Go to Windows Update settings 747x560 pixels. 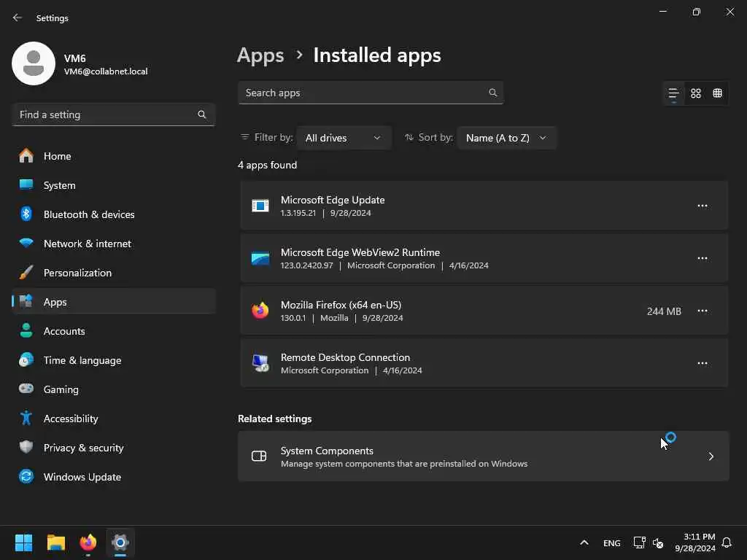pyautogui.click(x=82, y=477)
